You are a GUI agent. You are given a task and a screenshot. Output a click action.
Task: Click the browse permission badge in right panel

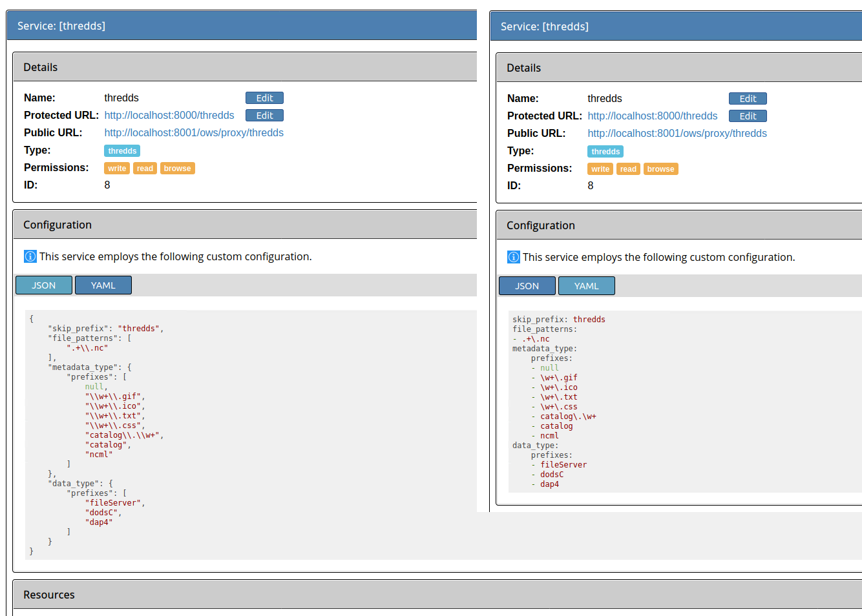tap(660, 169)
